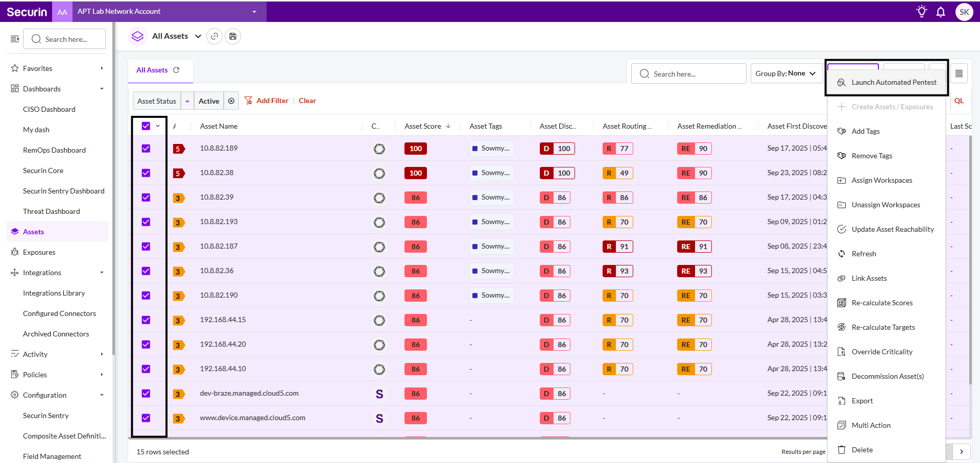Open Assets in the sidebar
Image resolution: width=980 pixels, height=463 pixels.
point(57,232)
